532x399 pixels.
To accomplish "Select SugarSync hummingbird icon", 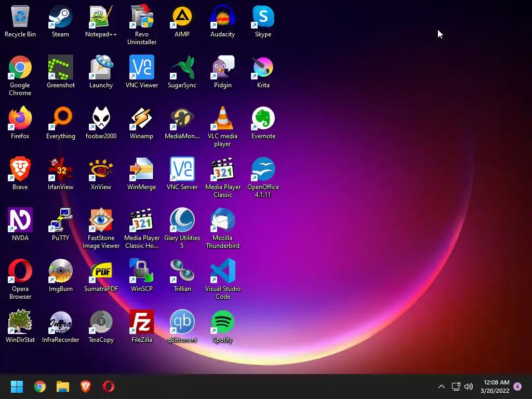I will pyautogui.click(x=182, y=68).
